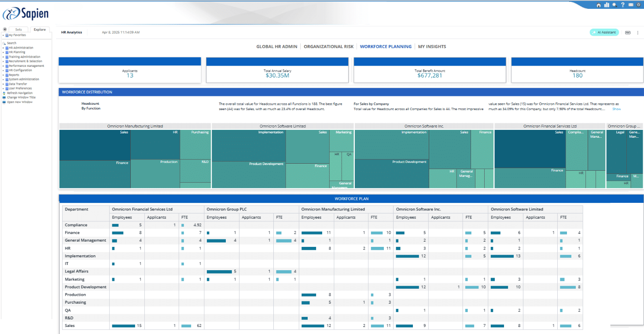Click the magnifier icon in top bar
Screen dimensions: 644x334
[x=615, y=5]
